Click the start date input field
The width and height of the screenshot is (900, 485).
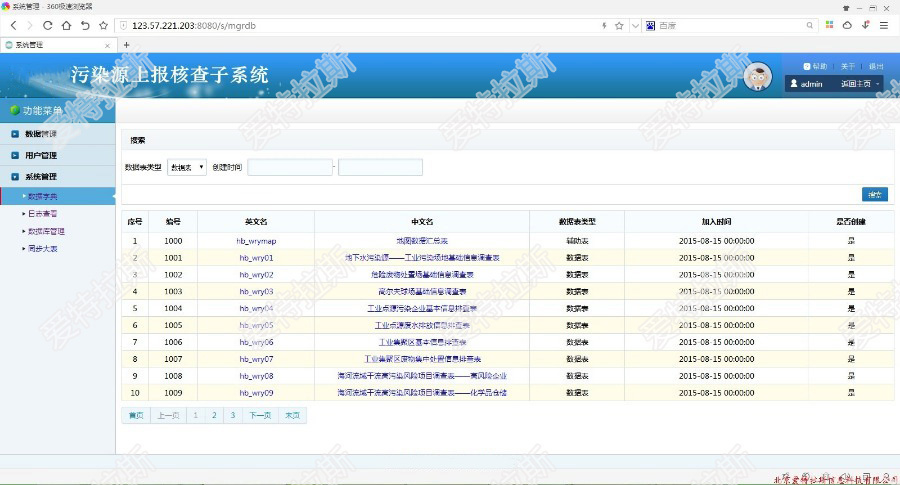pos(289,167)
